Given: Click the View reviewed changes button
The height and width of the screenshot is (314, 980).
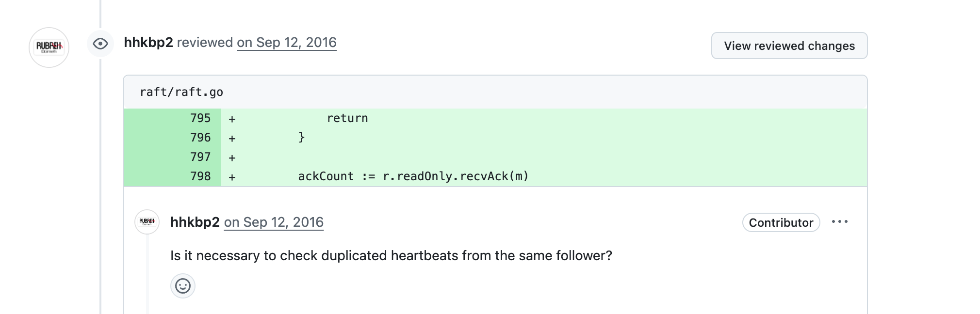Looking at the screenshot, I should pyautogui.click(x=789, y=46).
